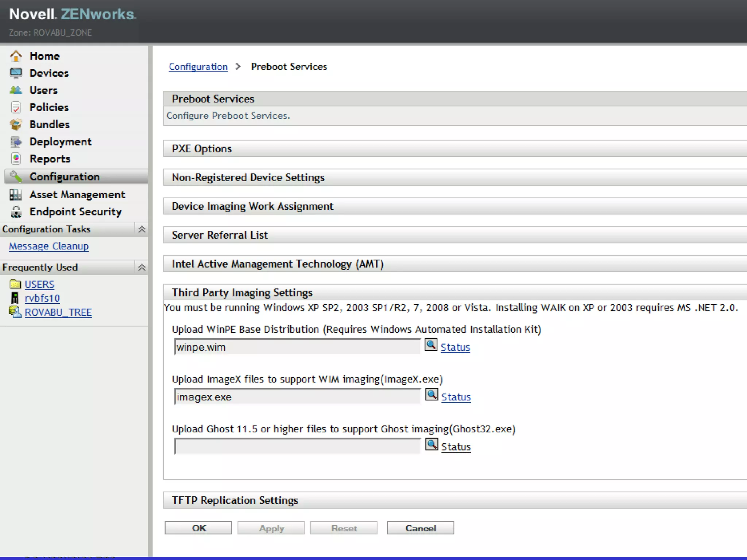View Status of Ghost32 upload

[x=456, y=447]
